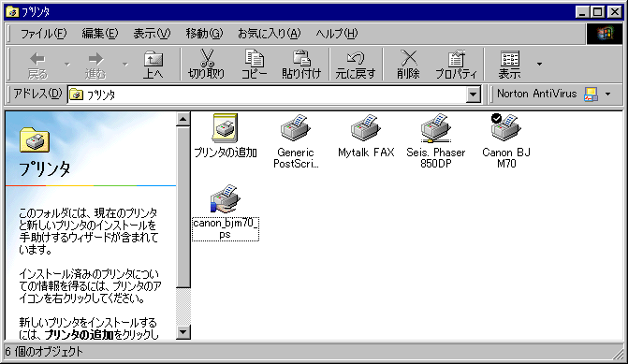Click the left pane scrollbar down arrow
The image size is (628, 364).
click(183, 332)
